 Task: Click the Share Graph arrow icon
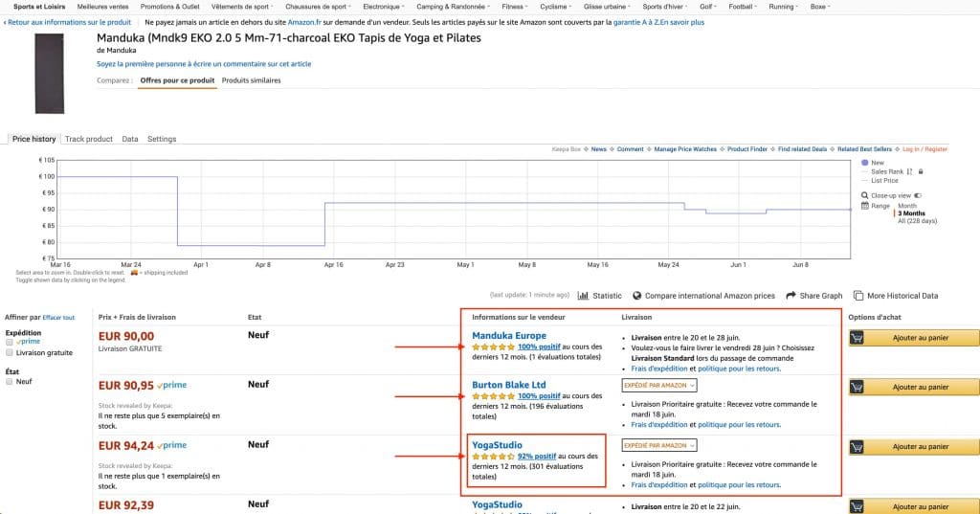791,296
